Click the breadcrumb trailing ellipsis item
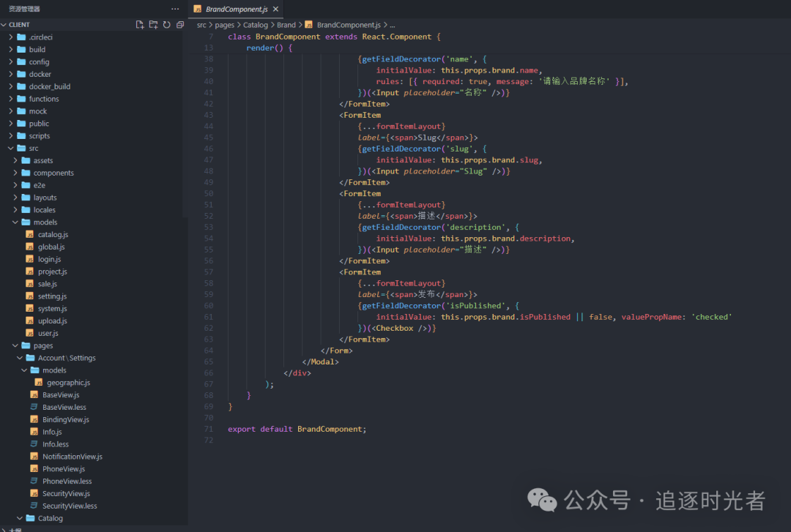Image resolution: width=791 pixels, height=532 pixels. (x=393, y=25)
